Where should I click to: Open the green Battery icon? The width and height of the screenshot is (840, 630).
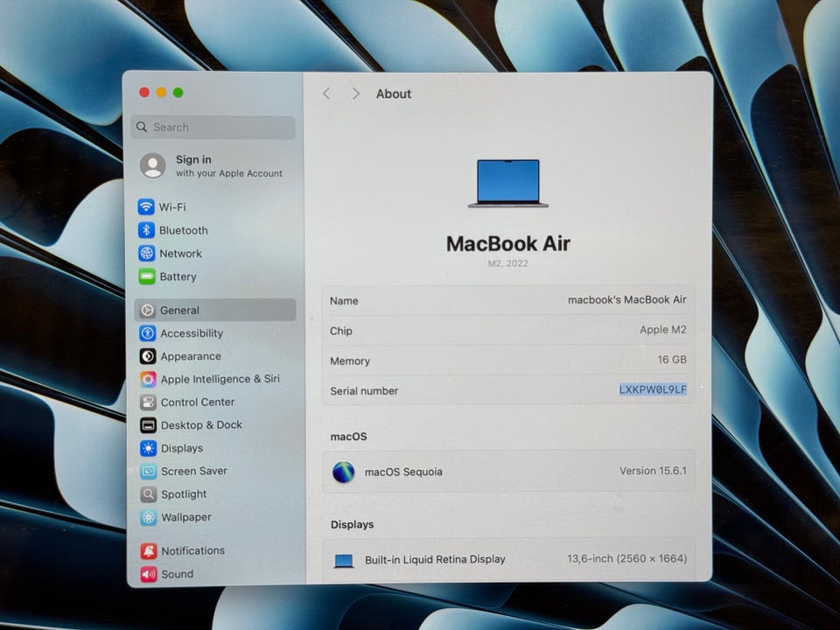(x=147, y=276)
